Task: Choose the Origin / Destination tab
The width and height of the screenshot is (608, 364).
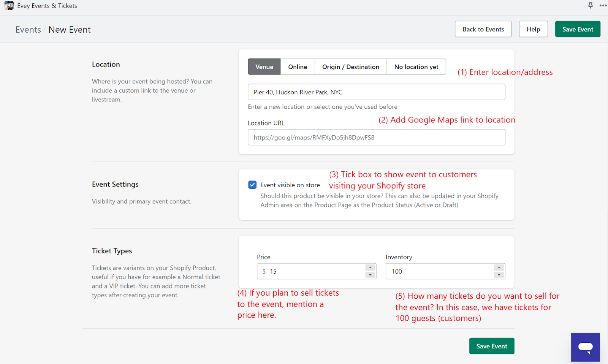Action: (x=350, y=67)
